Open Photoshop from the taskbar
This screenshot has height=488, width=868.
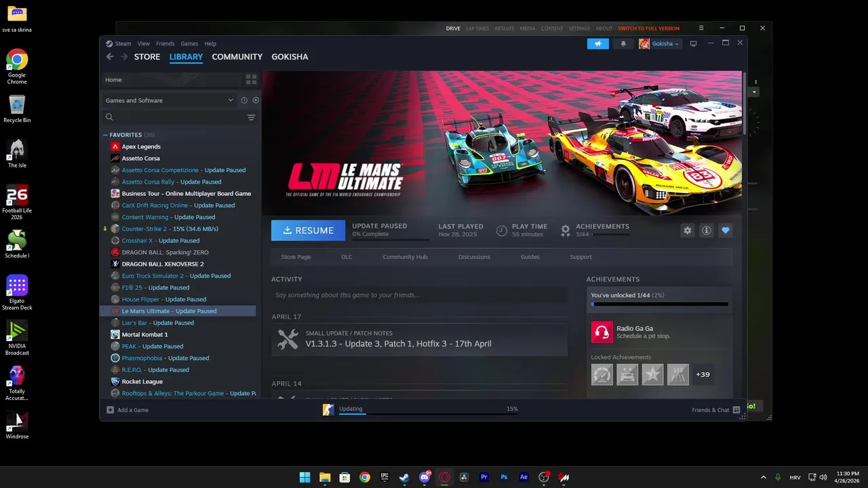coord(504,477)
